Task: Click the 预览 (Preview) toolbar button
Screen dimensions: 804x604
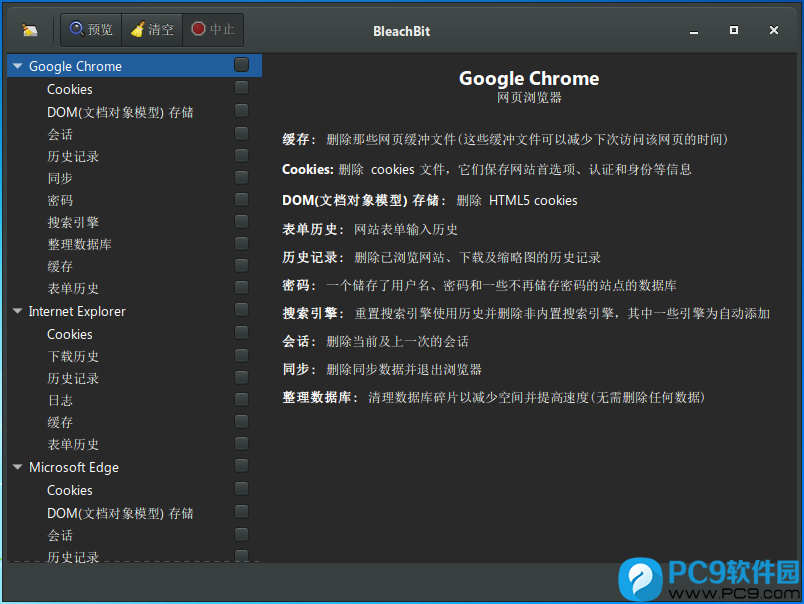Action: 91,30
